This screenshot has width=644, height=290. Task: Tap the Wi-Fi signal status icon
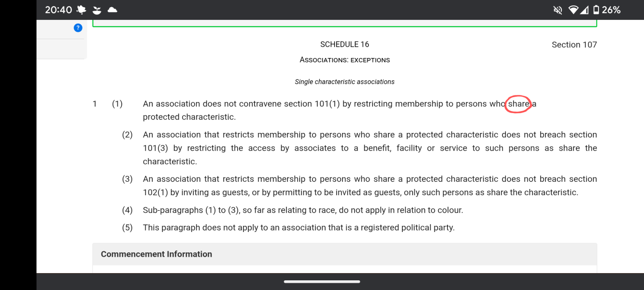[x=573, y=10]
